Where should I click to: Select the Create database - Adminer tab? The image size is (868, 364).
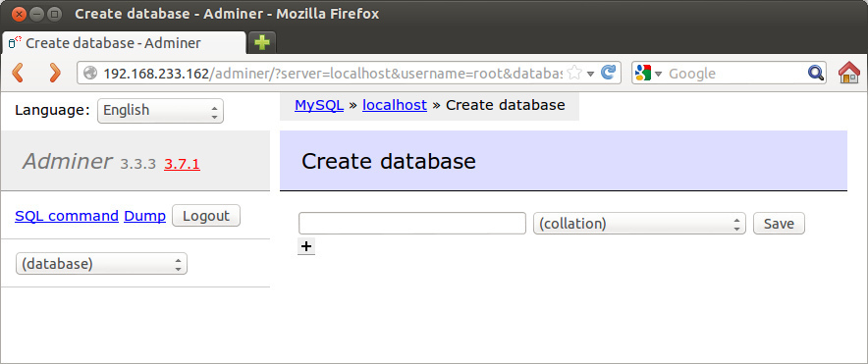coord(125,43)
